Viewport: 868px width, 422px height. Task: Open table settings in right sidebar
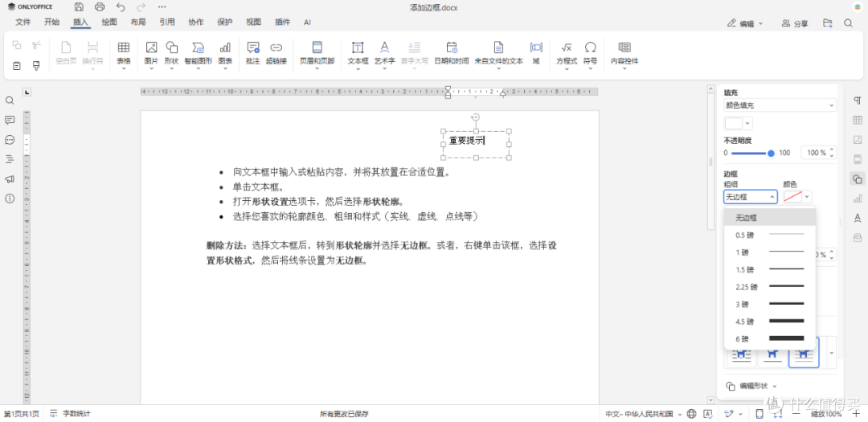858,121
